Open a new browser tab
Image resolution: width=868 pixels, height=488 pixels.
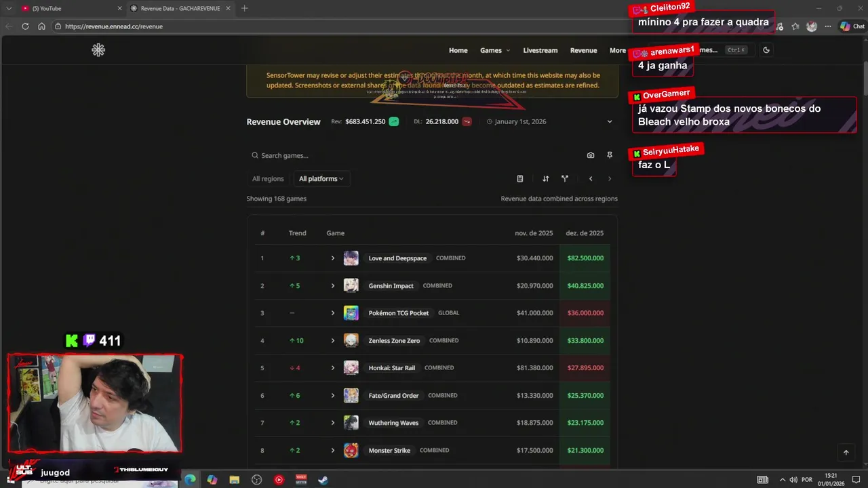(244, 8)
